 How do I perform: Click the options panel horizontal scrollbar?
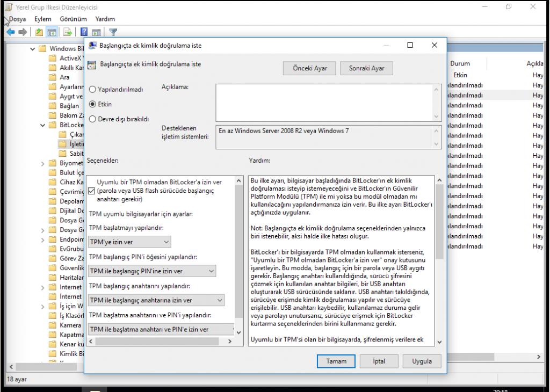click(156, 341)
